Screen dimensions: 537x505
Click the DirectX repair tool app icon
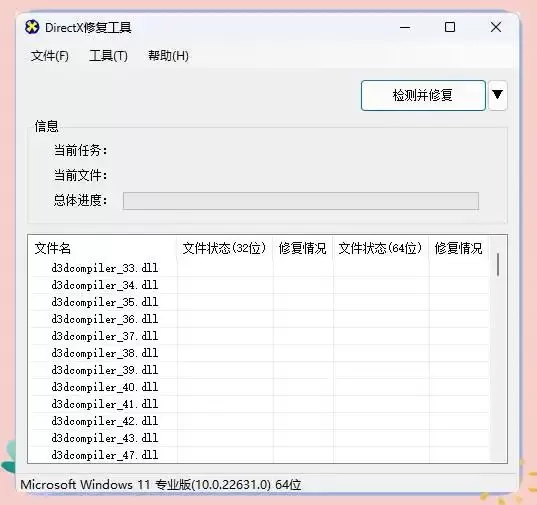click(32, 27)
